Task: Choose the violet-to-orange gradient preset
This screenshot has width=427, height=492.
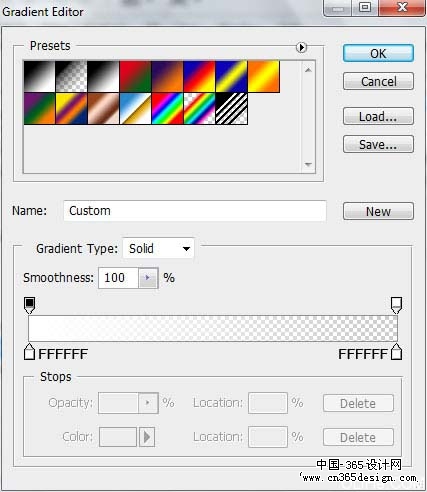Action: 167,76
